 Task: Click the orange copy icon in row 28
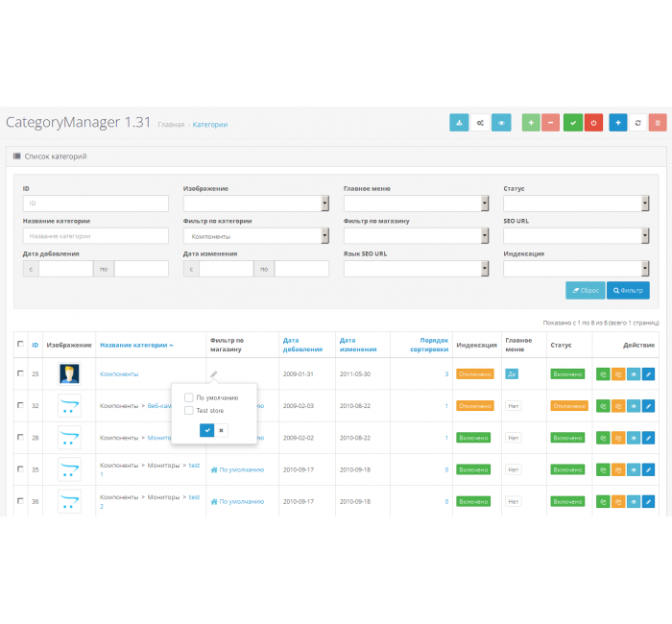(x=618, y=438)
